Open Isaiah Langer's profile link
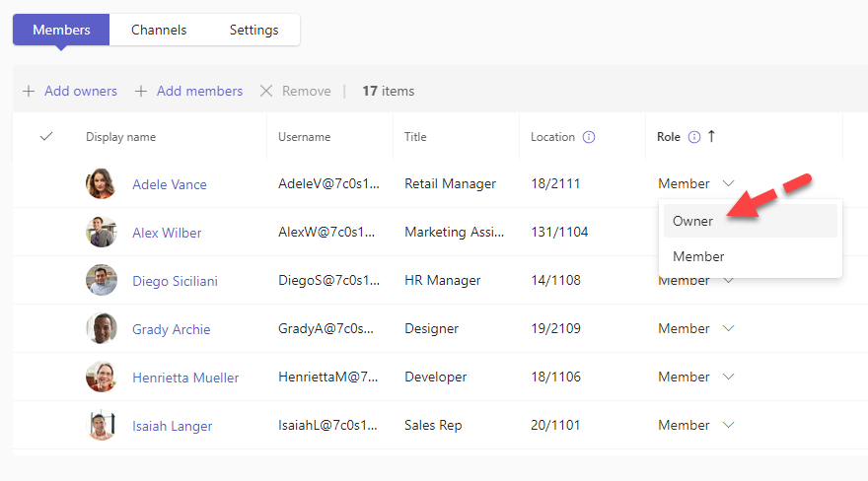Viewport: 868px width, 481px height. [173, 426]
